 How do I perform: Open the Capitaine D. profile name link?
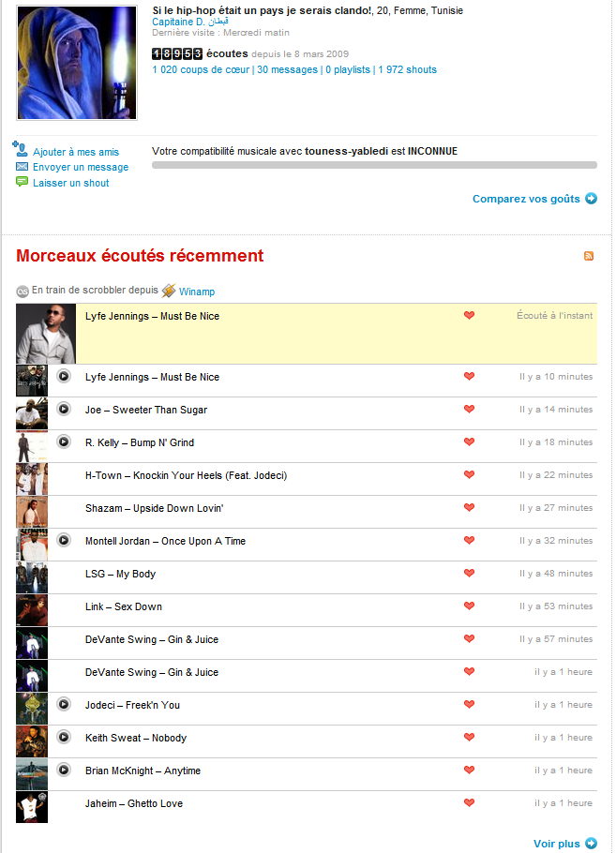pyautogui.click(x=190, y=22)
